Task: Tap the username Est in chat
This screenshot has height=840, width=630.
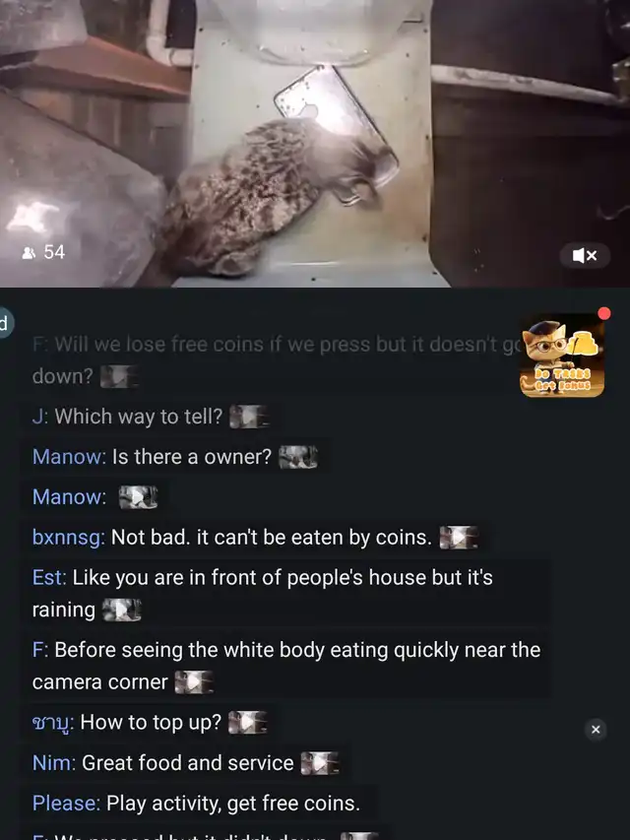Action: 49,577
